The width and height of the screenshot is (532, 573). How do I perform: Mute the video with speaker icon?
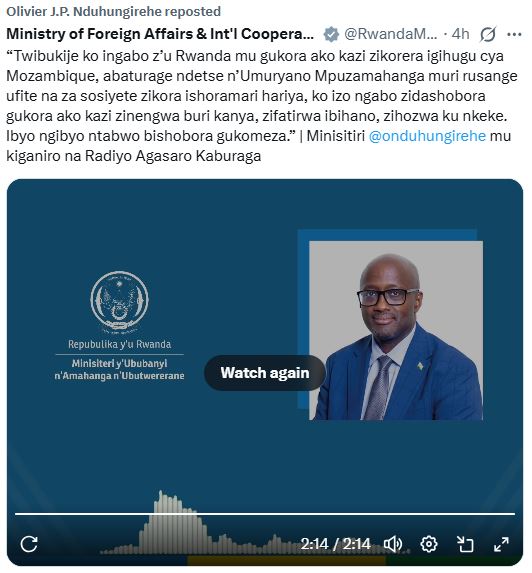393,544
